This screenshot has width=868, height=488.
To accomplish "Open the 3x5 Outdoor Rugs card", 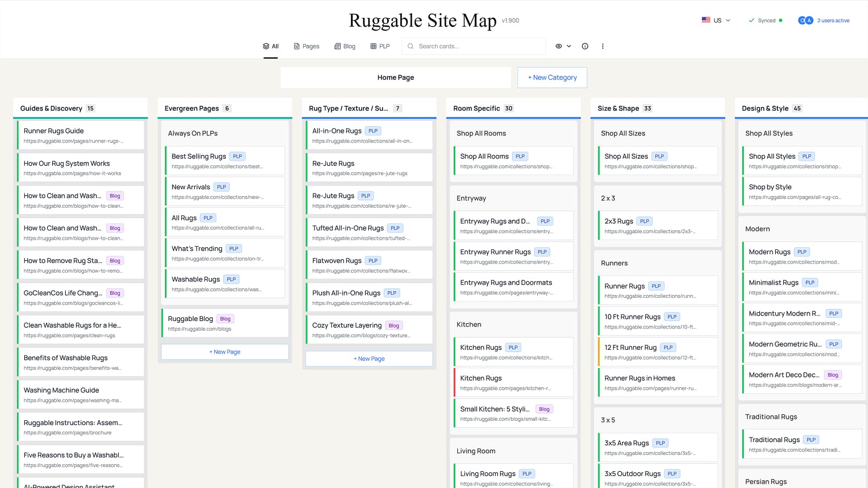I will click(x=658, y=476).
